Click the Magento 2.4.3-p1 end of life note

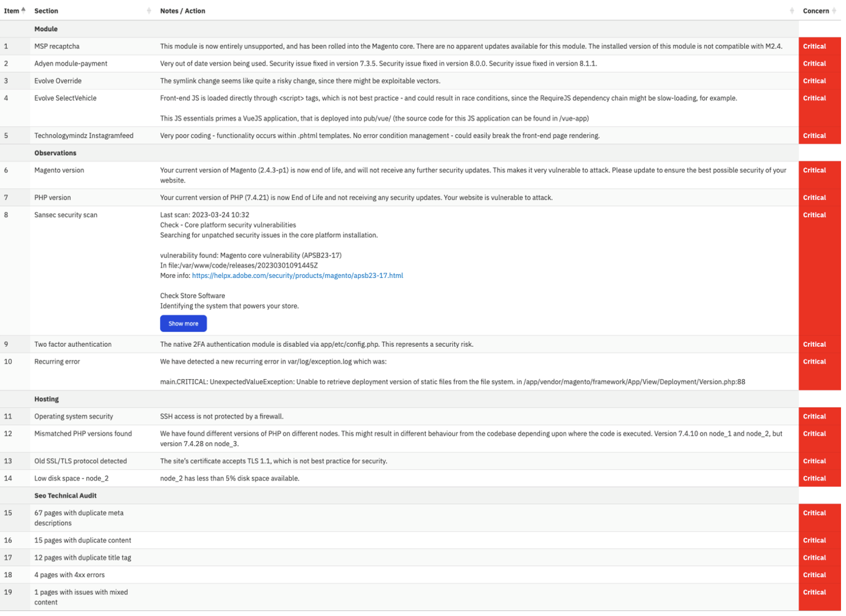(473, 176)
